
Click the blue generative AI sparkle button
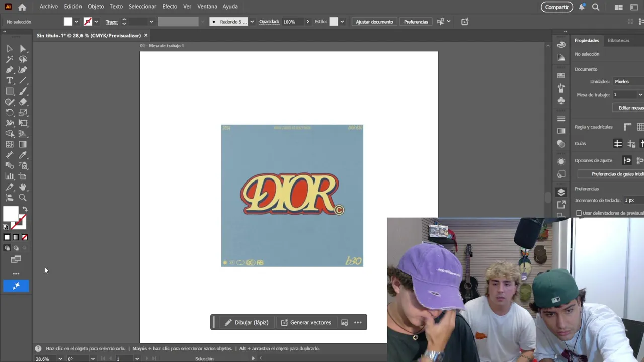tap(16, 286)
